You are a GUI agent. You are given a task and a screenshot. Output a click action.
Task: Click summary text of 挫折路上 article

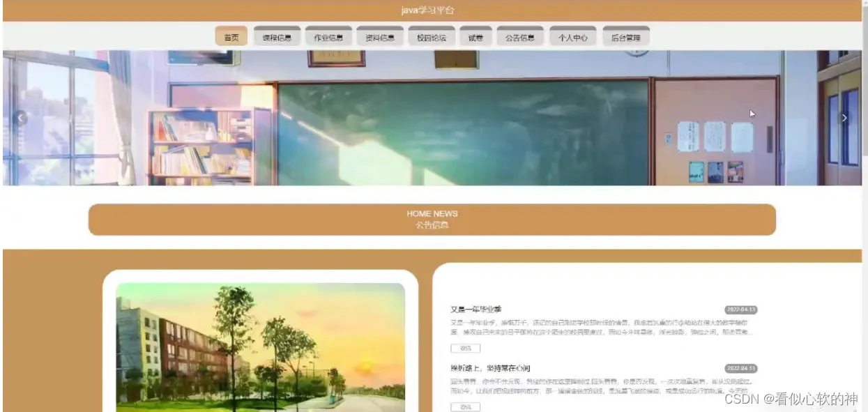coord(602,386)
